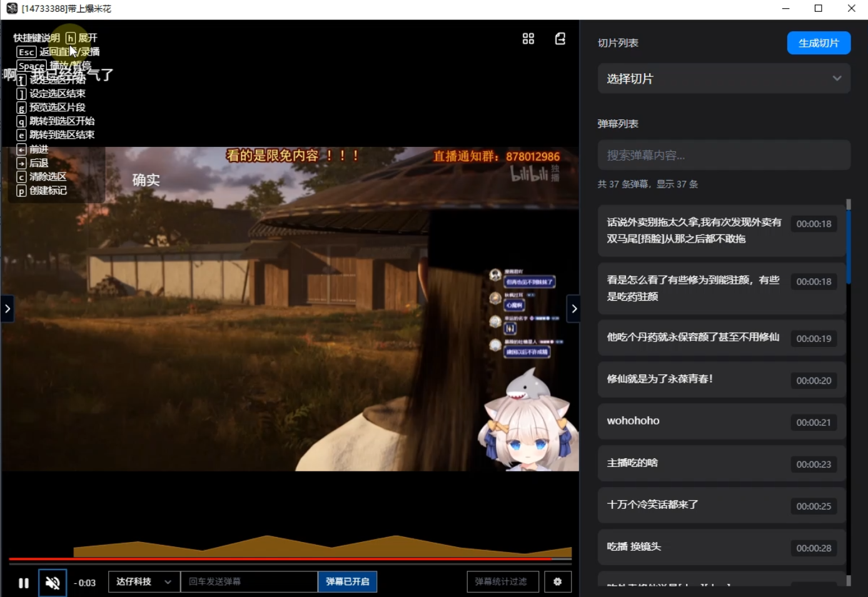The height and width of the screenshot is (597, 868).
Task: Minimize the 带上爆米花 window
Action: pos(786,9)
